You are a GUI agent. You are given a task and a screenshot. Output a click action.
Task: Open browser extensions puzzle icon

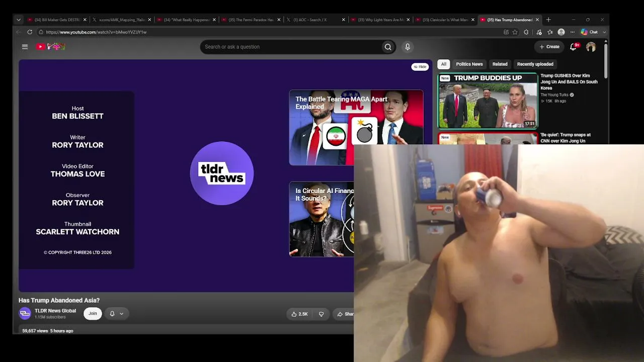pyautogui.click(x=526, y=32)
